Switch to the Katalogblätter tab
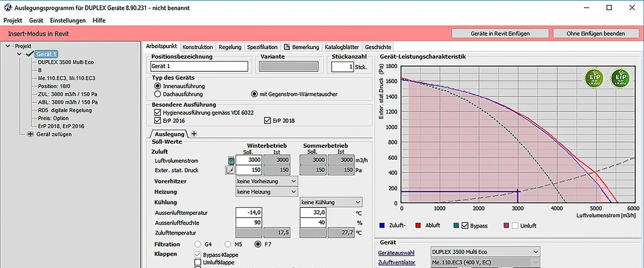Screen dimensions: 644x268 [x=342, y=47]
